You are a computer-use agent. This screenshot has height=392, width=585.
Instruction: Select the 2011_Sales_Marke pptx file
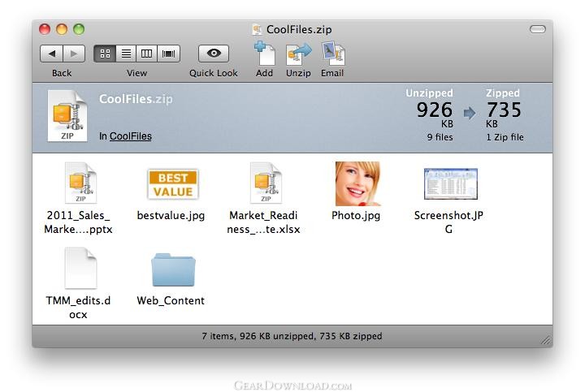[80, 183]
